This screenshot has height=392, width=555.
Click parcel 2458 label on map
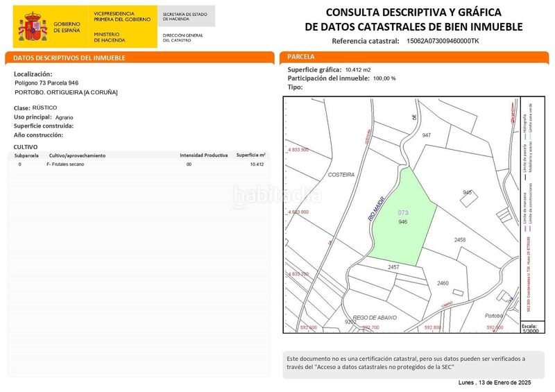pos(460,240)
